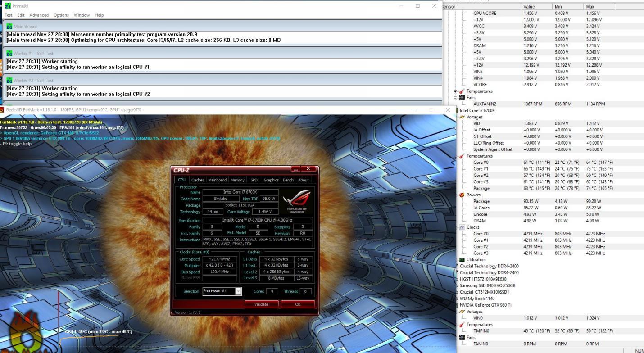This screenshot has width=644, height=353.
Task: Click the fan icon above AUXFANIN2 in HWMonitor
Action: [x=462, y=98]
